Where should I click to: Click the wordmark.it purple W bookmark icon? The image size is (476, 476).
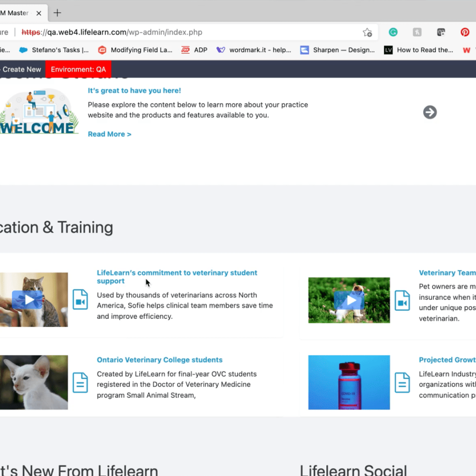coord(221,50)
